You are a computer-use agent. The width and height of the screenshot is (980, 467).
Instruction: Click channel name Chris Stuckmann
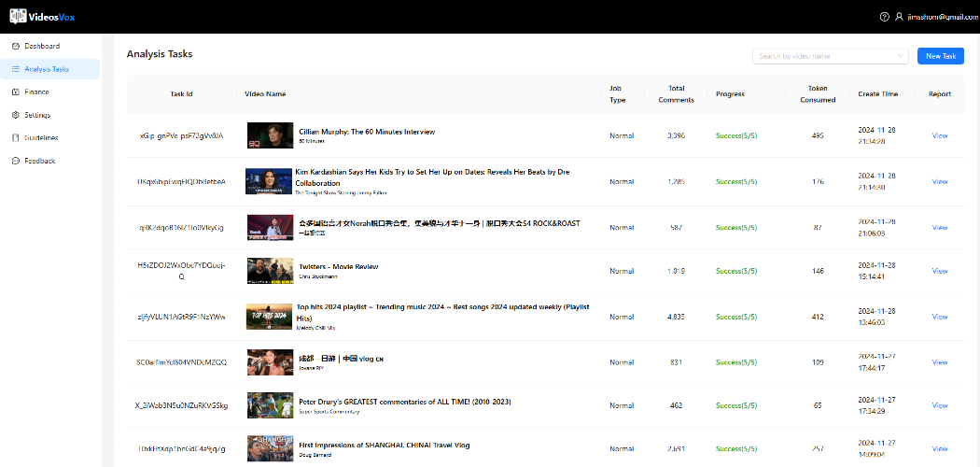[317, 276]
